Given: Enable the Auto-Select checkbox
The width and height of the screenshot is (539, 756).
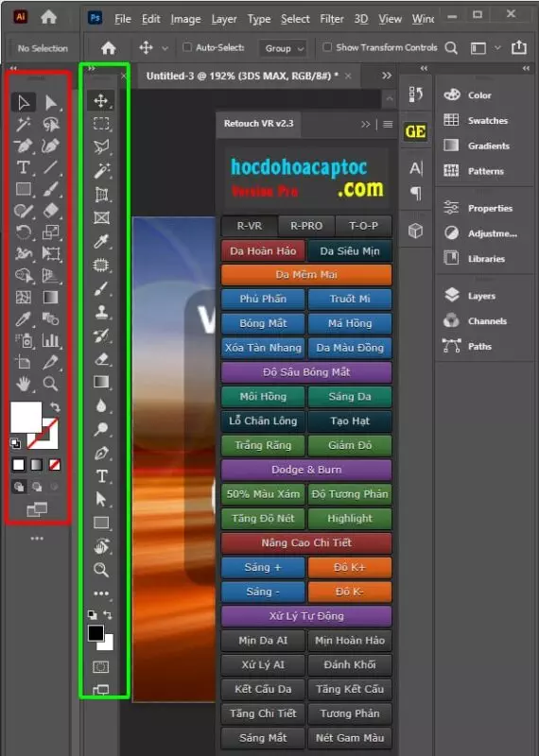Looking at the screenshot, I should point(186,47).
